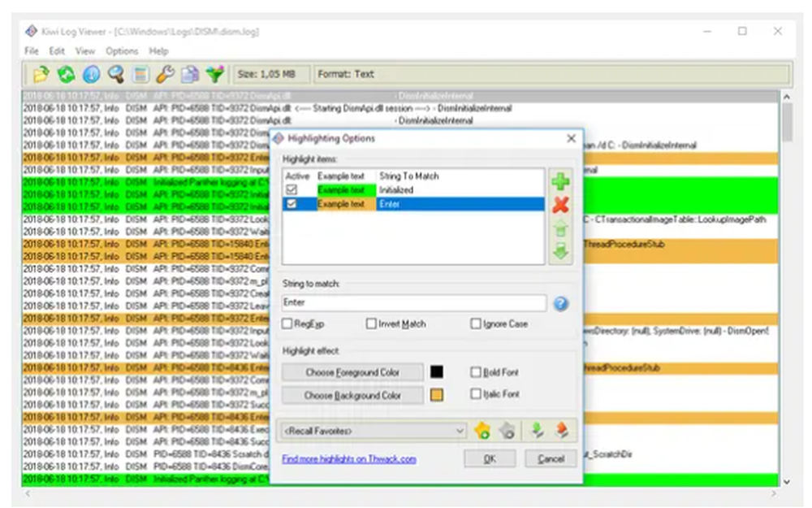Click the Example text column header

click(341, 176)
